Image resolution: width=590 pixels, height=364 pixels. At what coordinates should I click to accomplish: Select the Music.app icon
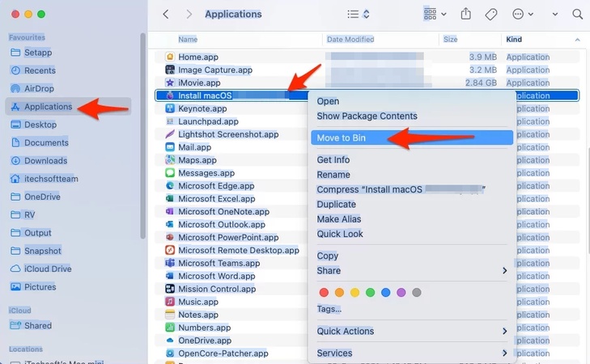170,302
